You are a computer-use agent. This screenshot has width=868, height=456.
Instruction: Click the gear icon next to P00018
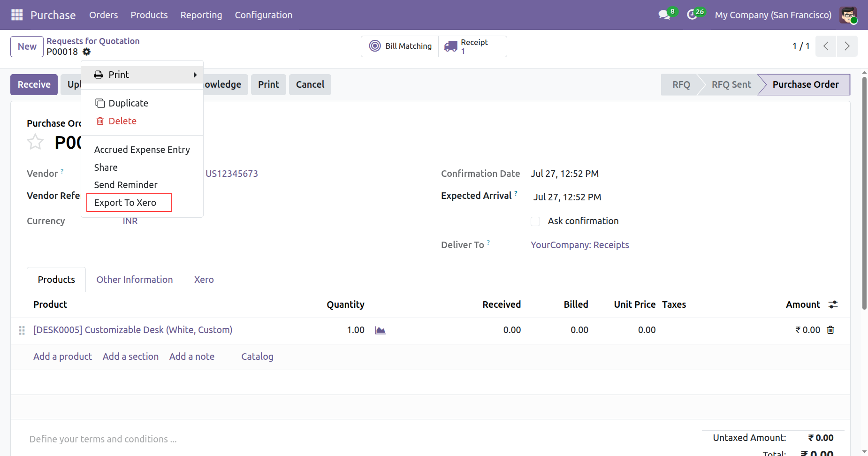87,52
